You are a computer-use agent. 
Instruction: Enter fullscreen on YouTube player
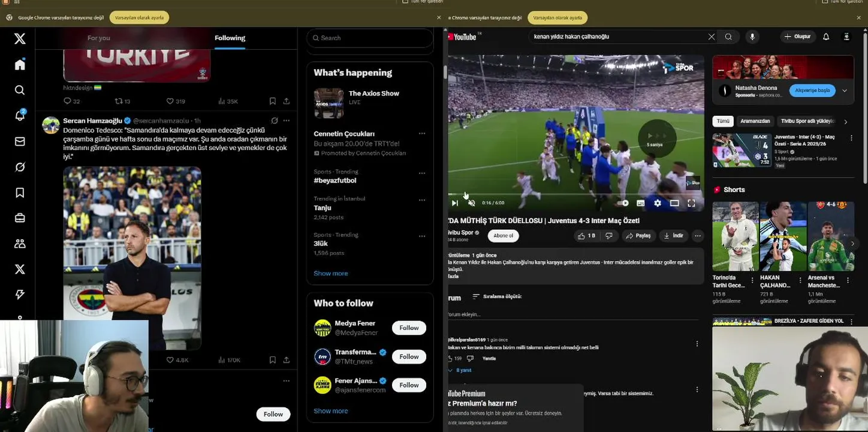[691, 203]
